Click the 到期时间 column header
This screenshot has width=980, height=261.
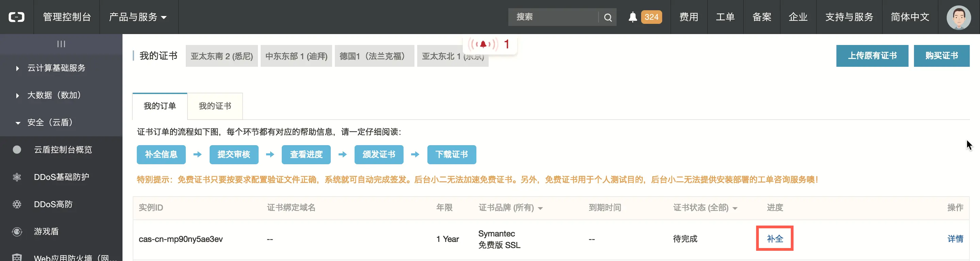click(605, 208)
